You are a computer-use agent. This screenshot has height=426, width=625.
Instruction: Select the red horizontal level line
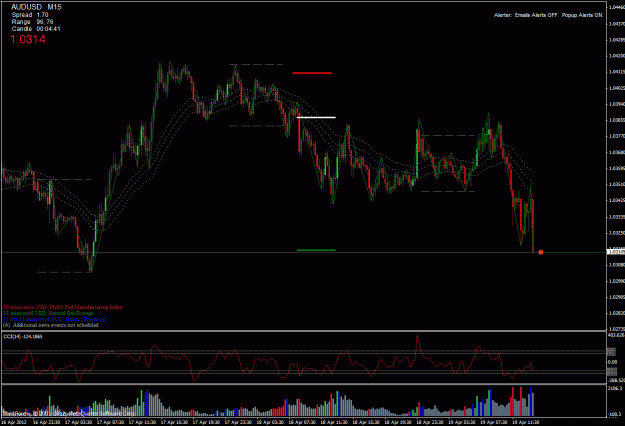point(312,73)
